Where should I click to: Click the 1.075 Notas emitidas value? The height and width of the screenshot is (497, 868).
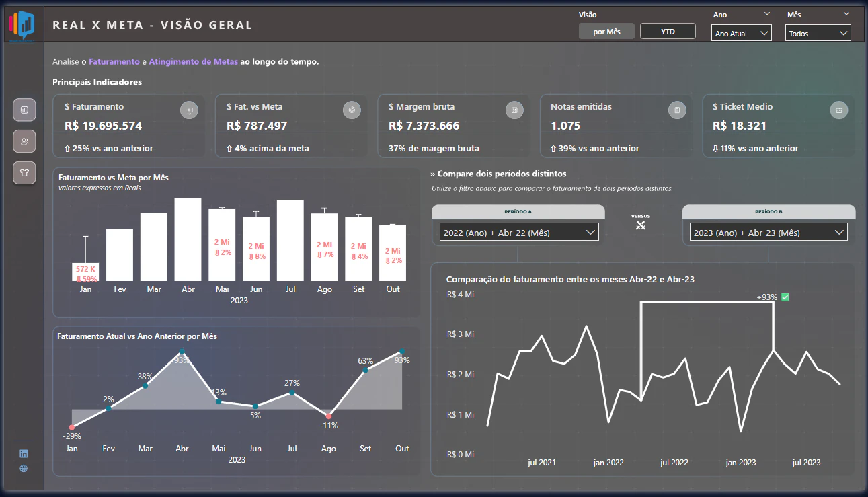click(x=565, y=126)
